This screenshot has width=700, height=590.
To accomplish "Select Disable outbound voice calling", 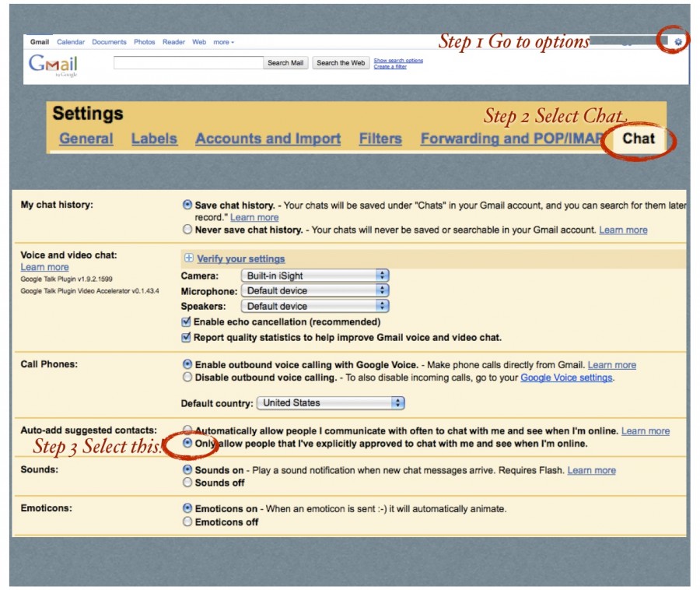I will click(187, 378).
